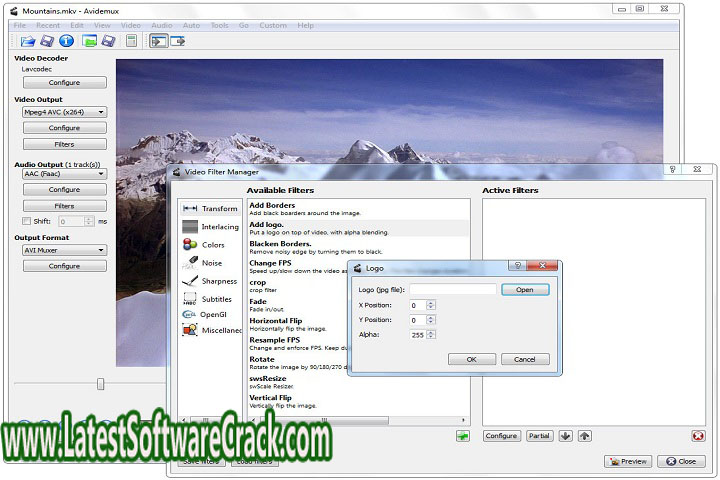Open the View menu
The image size is (720, 480).
102,25
